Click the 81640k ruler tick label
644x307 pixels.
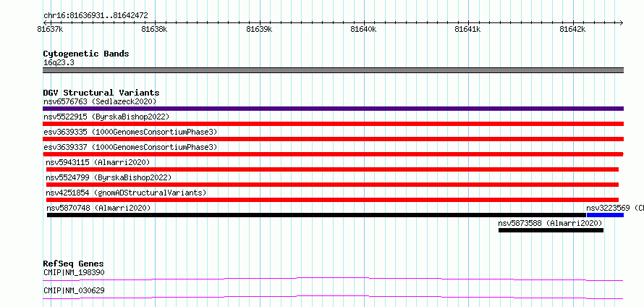click(x=363, y=30)
